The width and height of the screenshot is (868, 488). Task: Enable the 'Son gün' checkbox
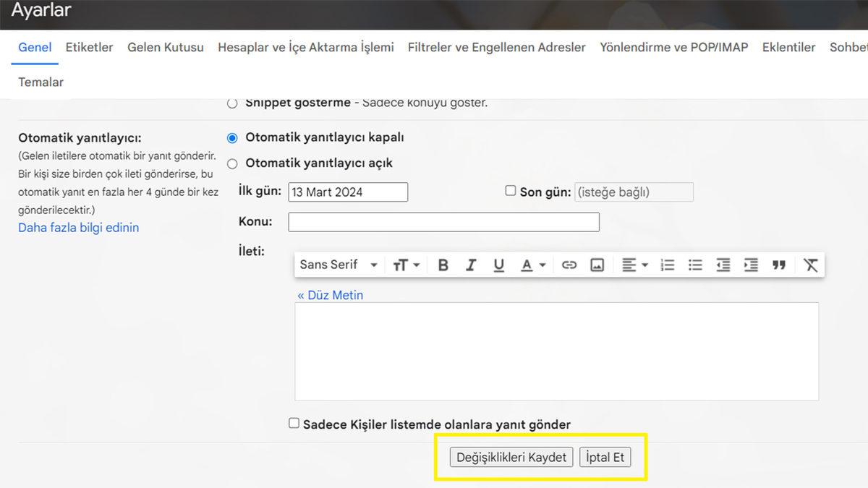tap(510, 190)
